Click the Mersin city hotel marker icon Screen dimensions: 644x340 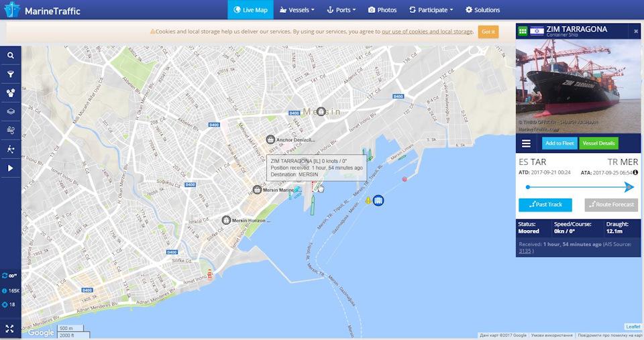pos(321,111)
